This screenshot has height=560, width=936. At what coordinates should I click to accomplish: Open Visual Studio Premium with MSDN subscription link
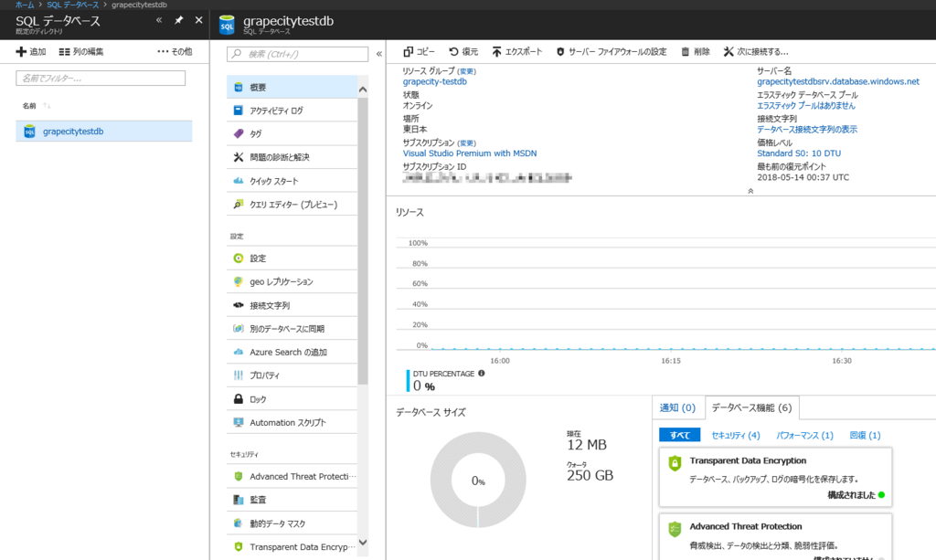coord(470,153)
